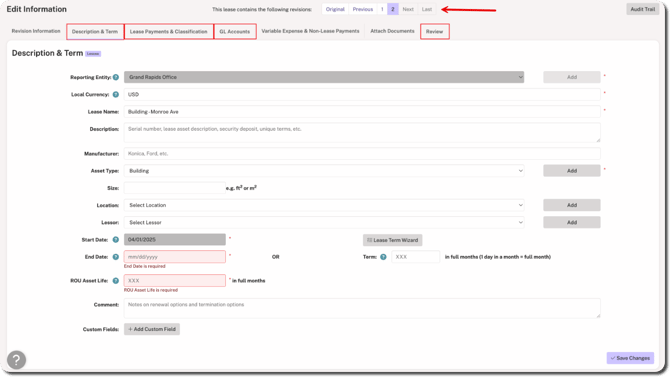Go to the Last revision

point(427,9)
